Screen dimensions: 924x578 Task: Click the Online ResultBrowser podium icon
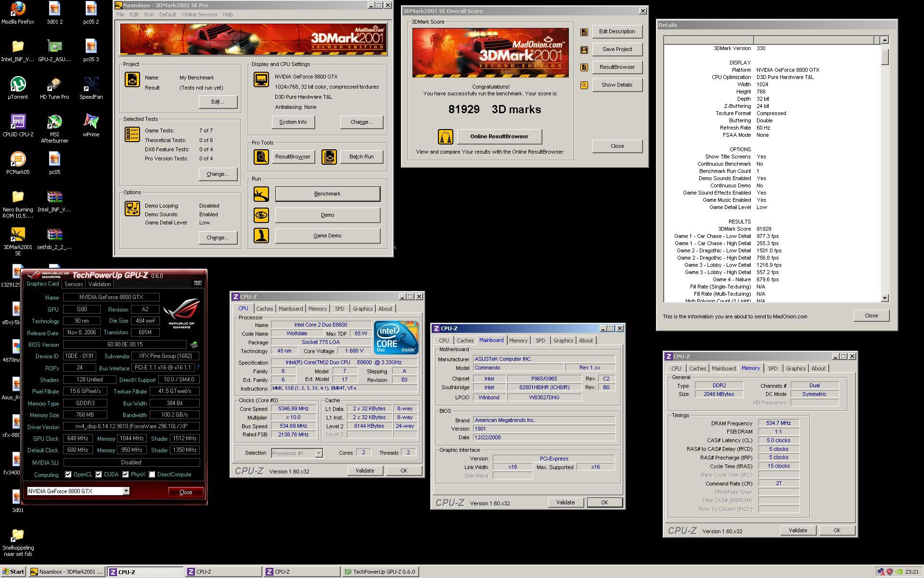pyautogui.click(x=446, y=137)
